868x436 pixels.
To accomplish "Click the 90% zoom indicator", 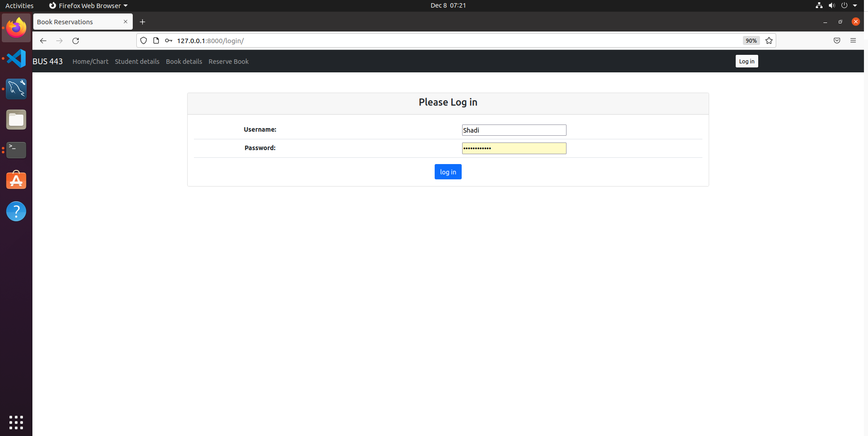I will tap(751, 40).
